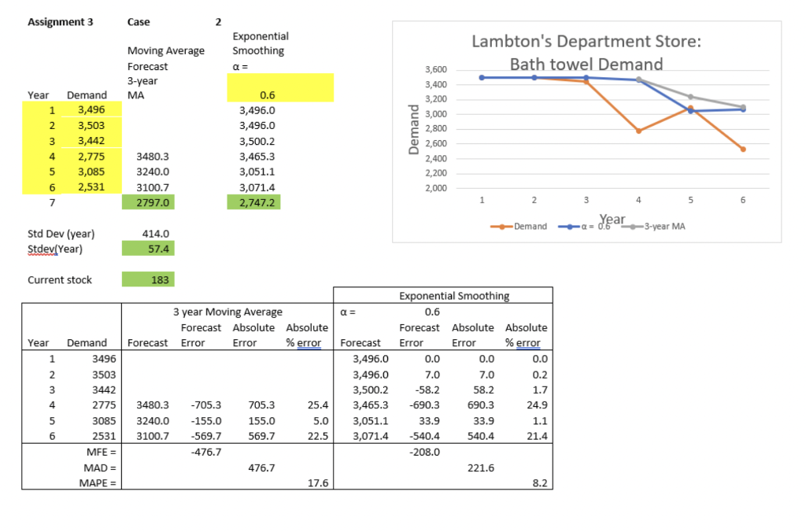Click the moving average MAD value 476.7
This screenshot has height=532, width=806.
coord(261,467)
